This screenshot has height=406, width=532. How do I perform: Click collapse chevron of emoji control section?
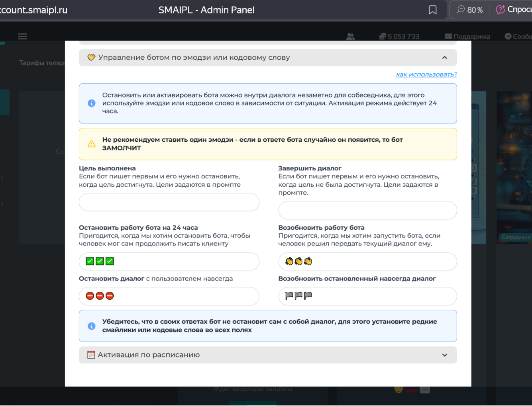click(444, 58)
